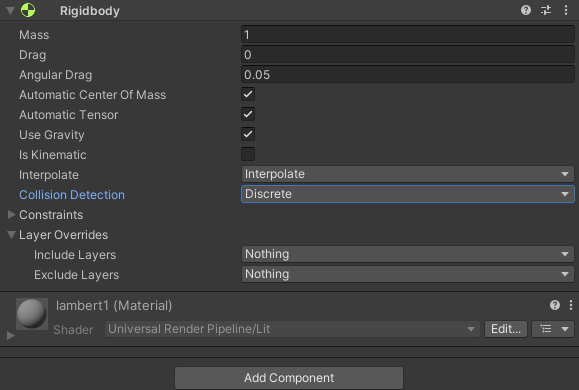Image resolution: width=579 pixels, height=390 pixels.
Task: Click the Interpolate property label
Action: [x=49, y=175]
